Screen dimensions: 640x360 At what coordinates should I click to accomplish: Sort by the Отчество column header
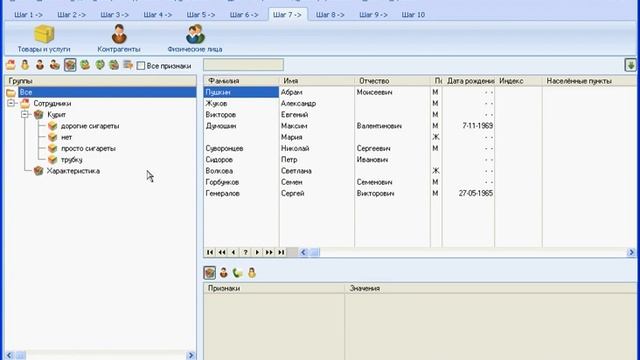coord(392,81)
